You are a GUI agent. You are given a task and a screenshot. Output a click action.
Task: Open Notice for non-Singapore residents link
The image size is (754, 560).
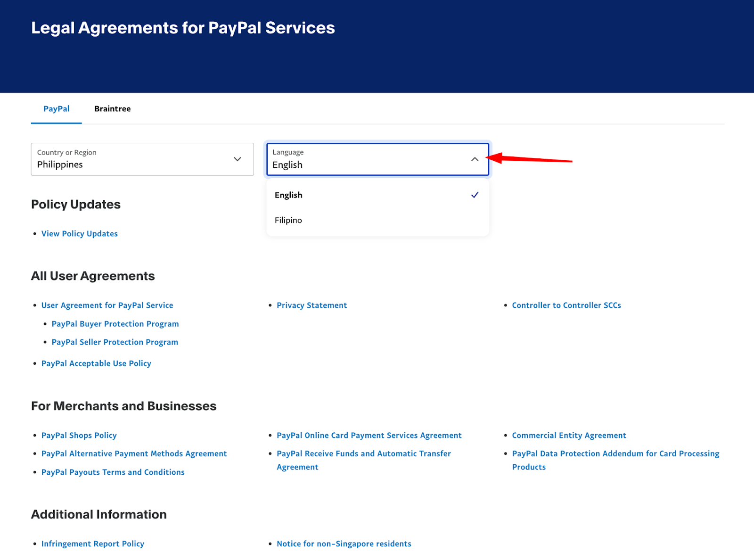click(x=344, y=544)
